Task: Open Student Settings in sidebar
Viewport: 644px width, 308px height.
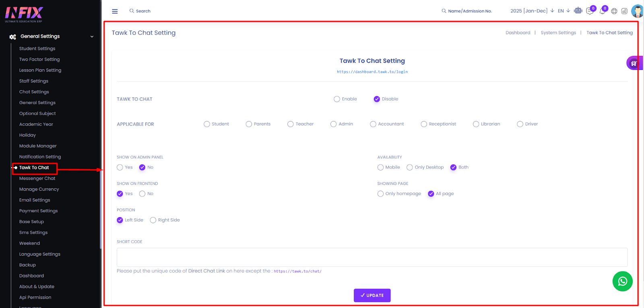Action: [x=37, y=49]
